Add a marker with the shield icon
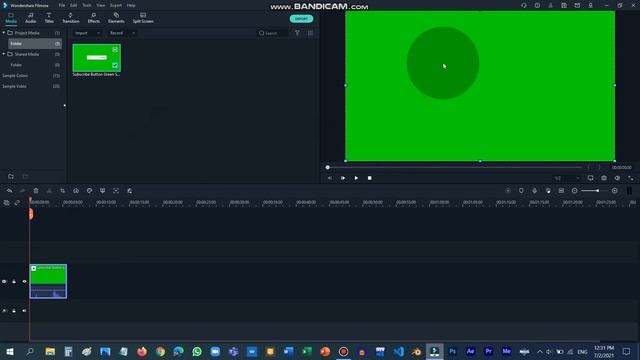The width and height of the screenshot is (640, 360). point(521,191)
